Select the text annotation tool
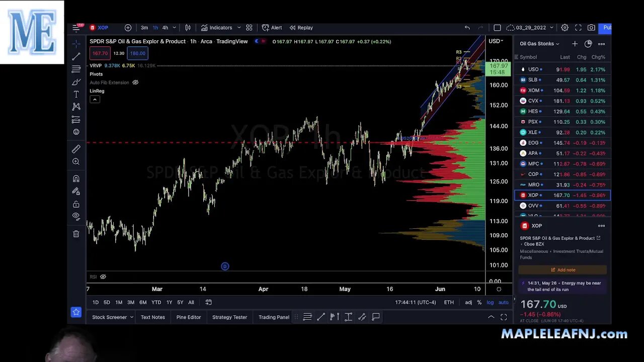This screenshot has height=362, width=644. click(x=76, y=94)
